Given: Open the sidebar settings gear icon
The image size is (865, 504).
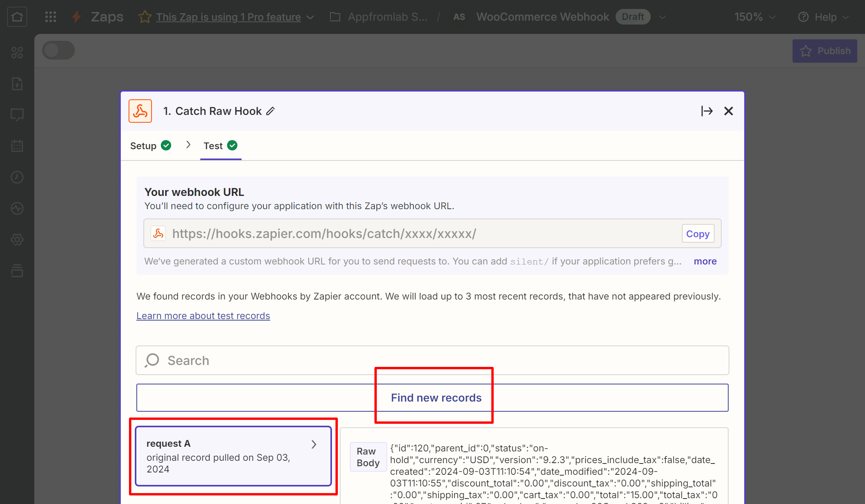Looking at the screenshot, I should [17, 239].
